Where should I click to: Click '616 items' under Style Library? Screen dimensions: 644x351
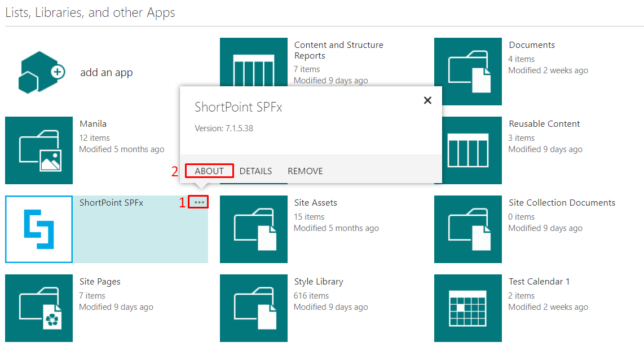311,296
